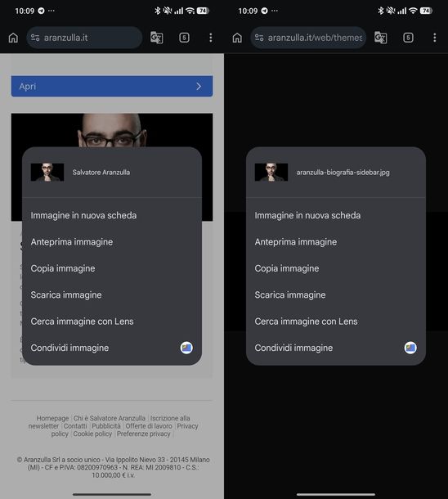Open Offerte di lavoro footer link
The image size is (448, 499).
(x=149, y=426)
